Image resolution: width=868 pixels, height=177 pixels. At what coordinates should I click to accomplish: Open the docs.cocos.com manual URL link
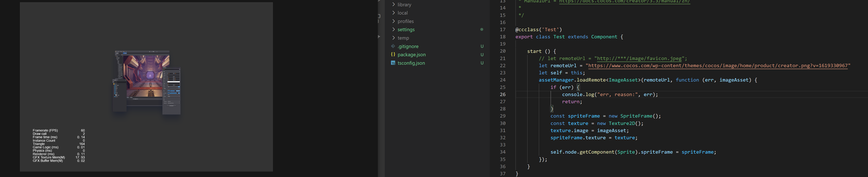click(x=624, y=1)
